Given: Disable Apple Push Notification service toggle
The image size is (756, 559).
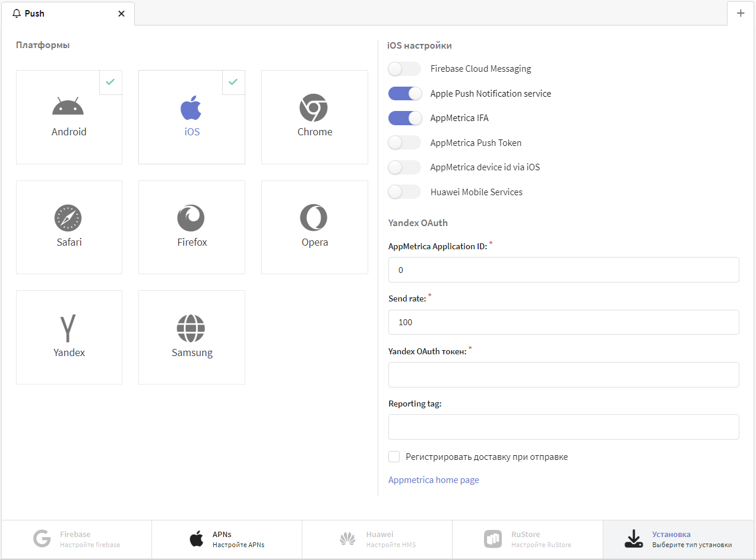Looking at the screenshot, I should click(x=404, y=93).
